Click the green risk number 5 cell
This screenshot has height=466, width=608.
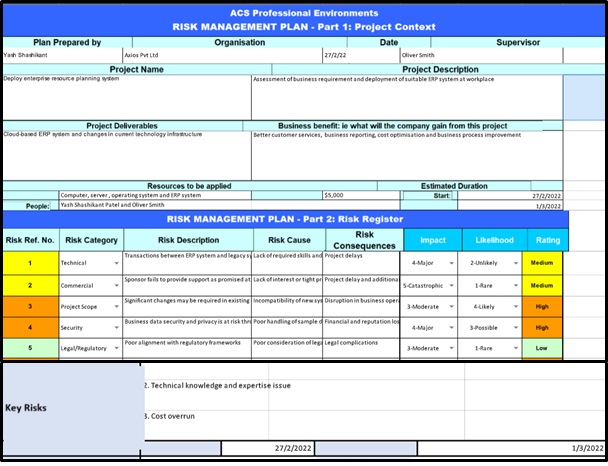pos(31,348)
